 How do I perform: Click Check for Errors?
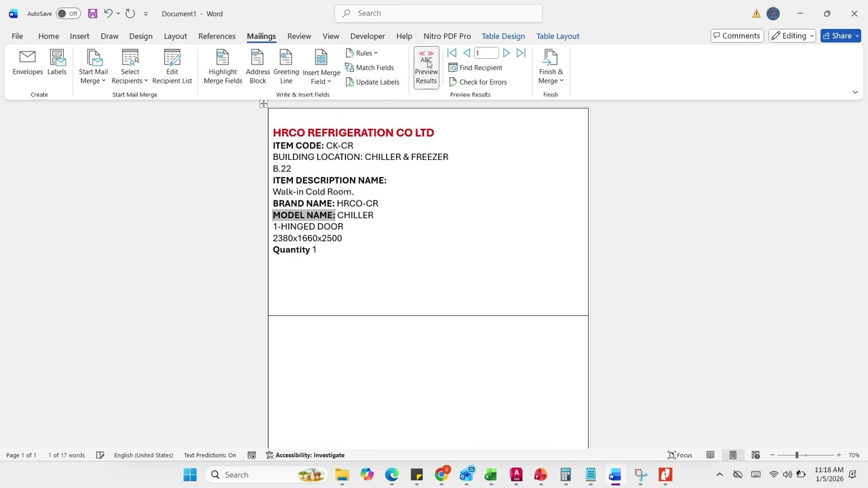pos(477,82)
